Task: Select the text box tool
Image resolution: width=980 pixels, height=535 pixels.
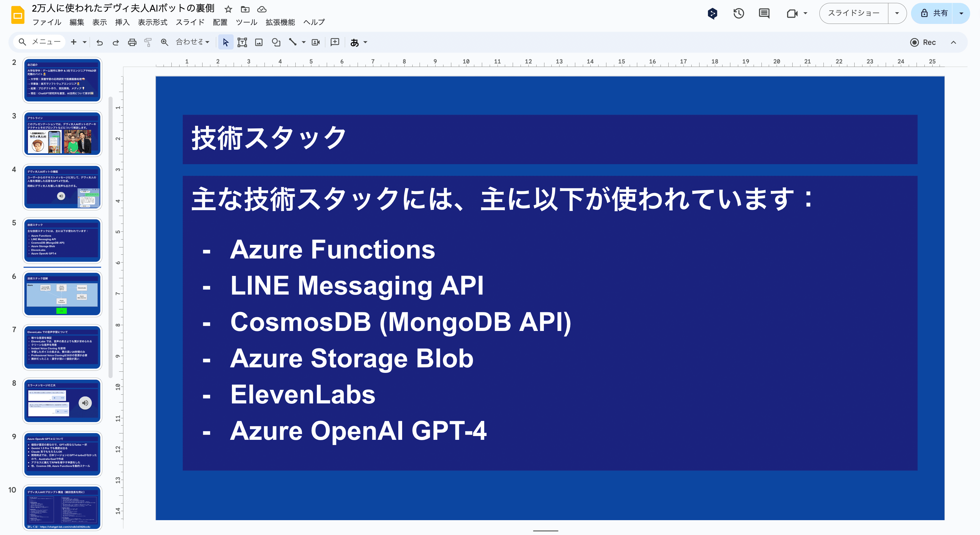Action: point(242,42)
